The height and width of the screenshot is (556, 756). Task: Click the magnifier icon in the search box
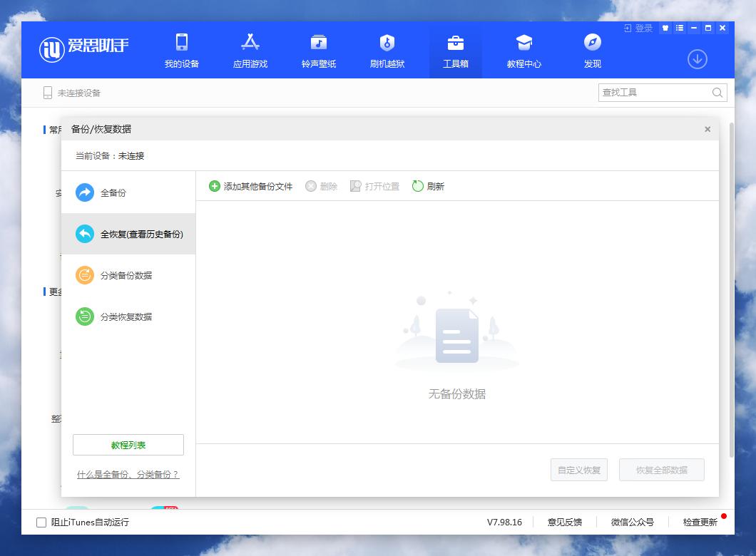coord(717,93)
